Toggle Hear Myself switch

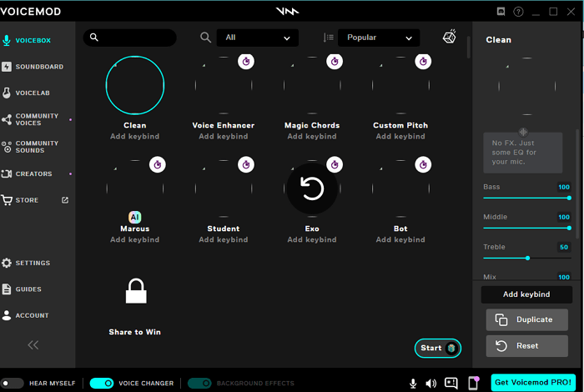[x=13, y=383]
